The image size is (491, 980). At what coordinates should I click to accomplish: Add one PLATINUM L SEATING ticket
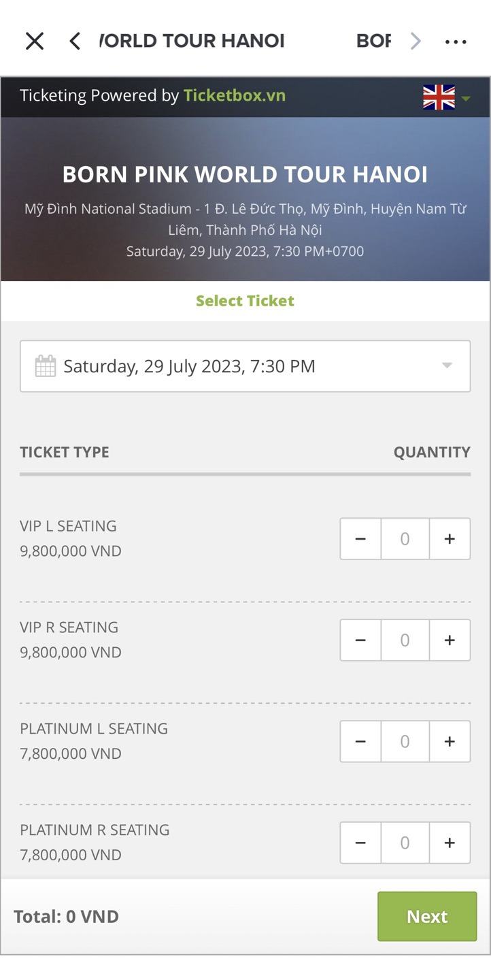coord(450,742)
